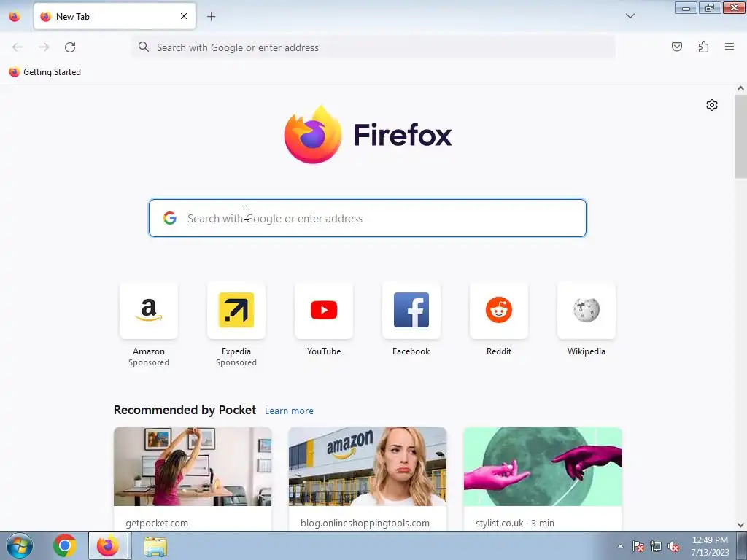747x560 pixels.
Task: Click the vertical scrollbar thumb
Action: tap(740, 136)
